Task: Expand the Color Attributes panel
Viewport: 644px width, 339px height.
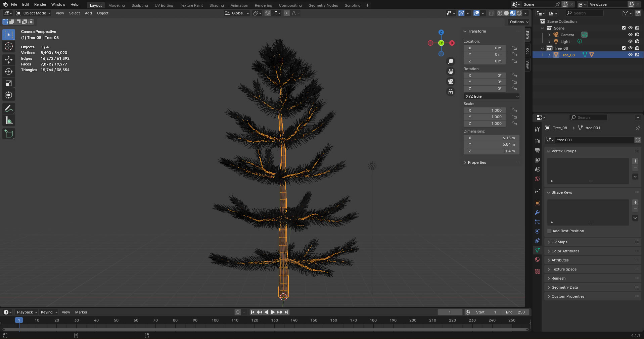Action: click(x=565, y=251)
